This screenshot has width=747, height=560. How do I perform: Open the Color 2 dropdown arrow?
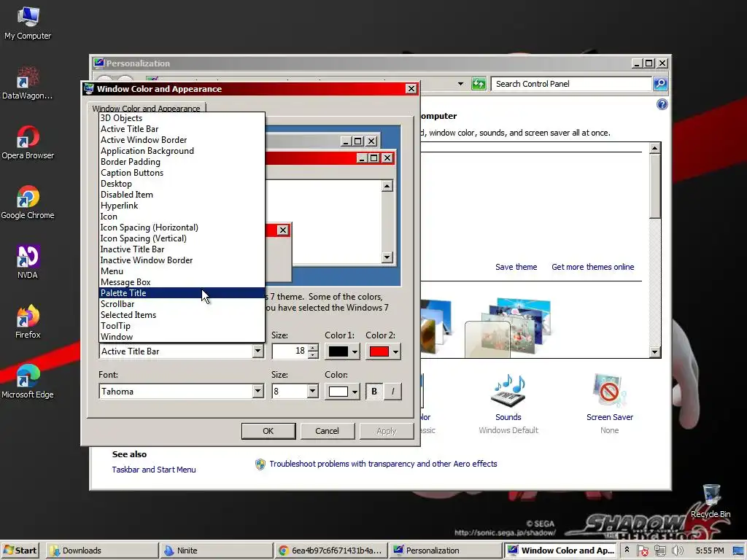(395, 352)
